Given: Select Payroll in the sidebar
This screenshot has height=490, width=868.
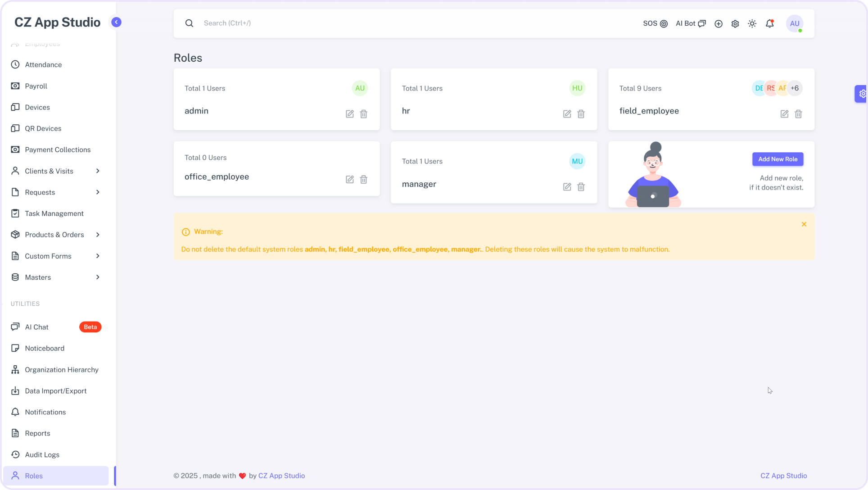Looking at the screenshot, I should (x=36, y=86).
